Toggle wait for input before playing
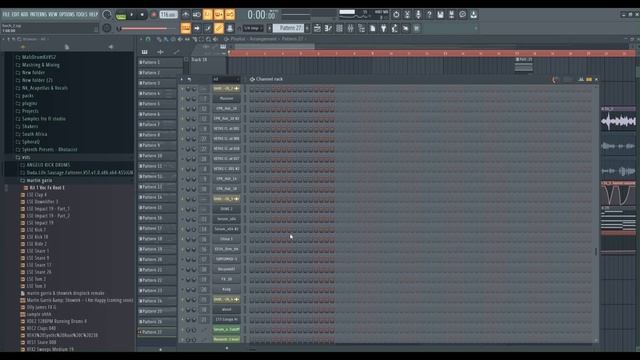640x360 pixels. [197, 15]
